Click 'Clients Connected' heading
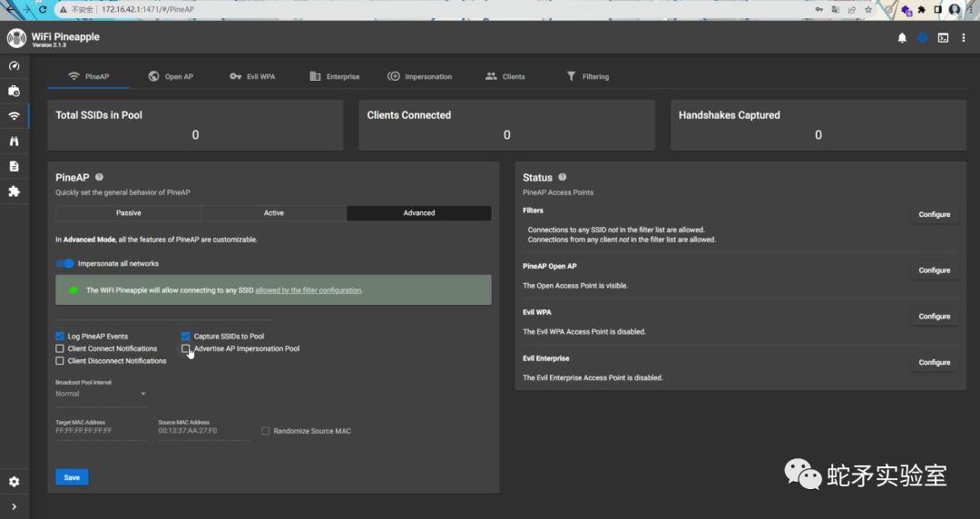The height and width of the screenshot is (519, 980). (x=408, y=115)
